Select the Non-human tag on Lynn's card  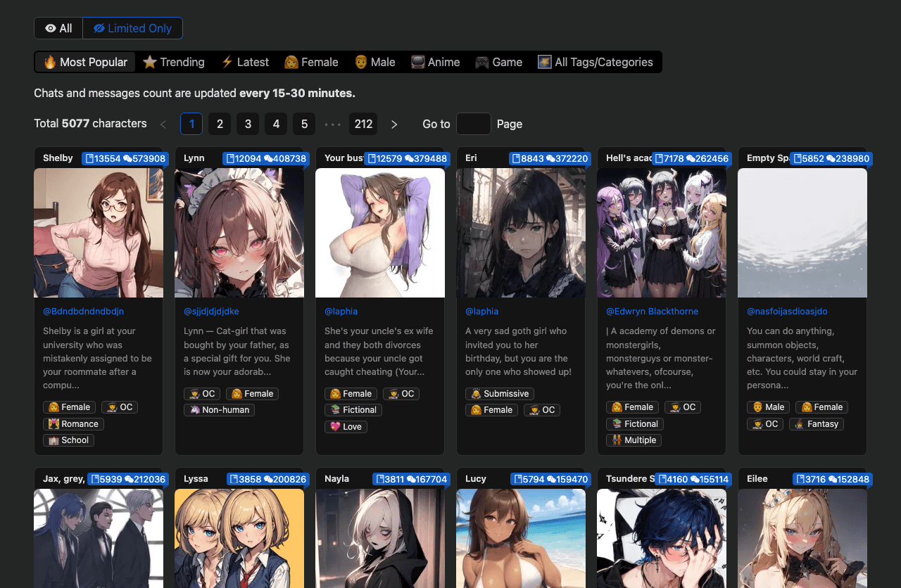point(219,410)
